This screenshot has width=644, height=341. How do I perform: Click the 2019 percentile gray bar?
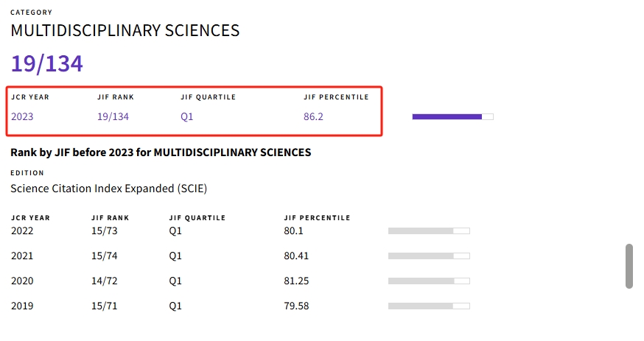[429, 306]
